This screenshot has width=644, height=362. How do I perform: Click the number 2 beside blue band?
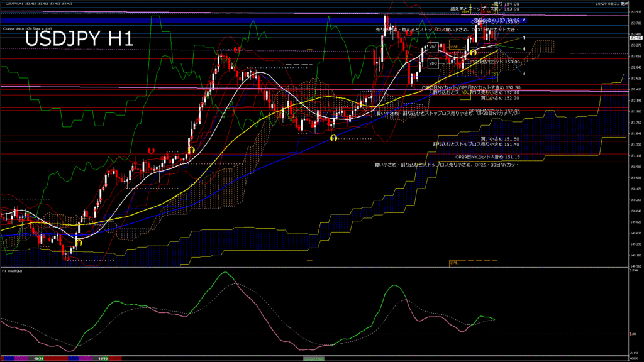tap(524, 19)
